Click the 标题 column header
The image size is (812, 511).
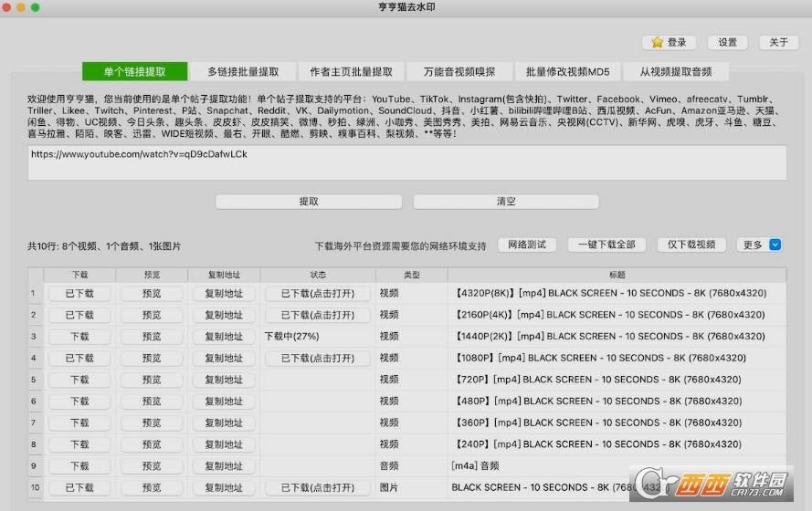(x=617, y=275)
